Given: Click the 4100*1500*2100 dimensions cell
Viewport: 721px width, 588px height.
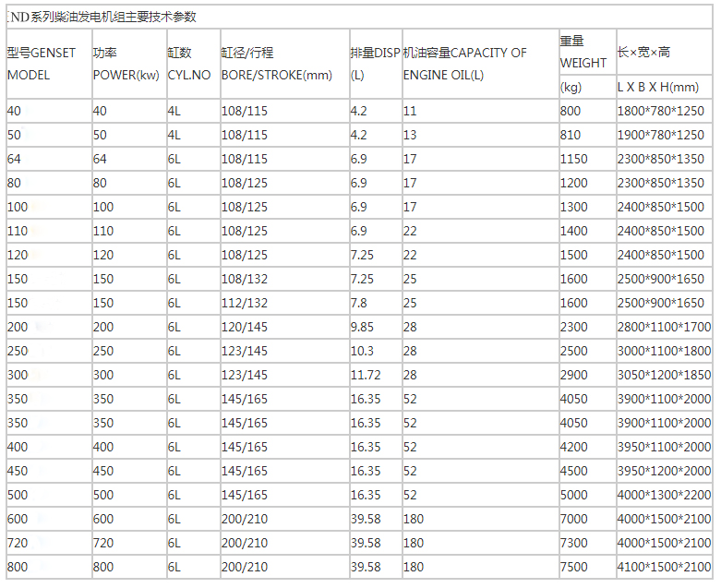Looking at the screenshot, I should [x=665, y=567].
